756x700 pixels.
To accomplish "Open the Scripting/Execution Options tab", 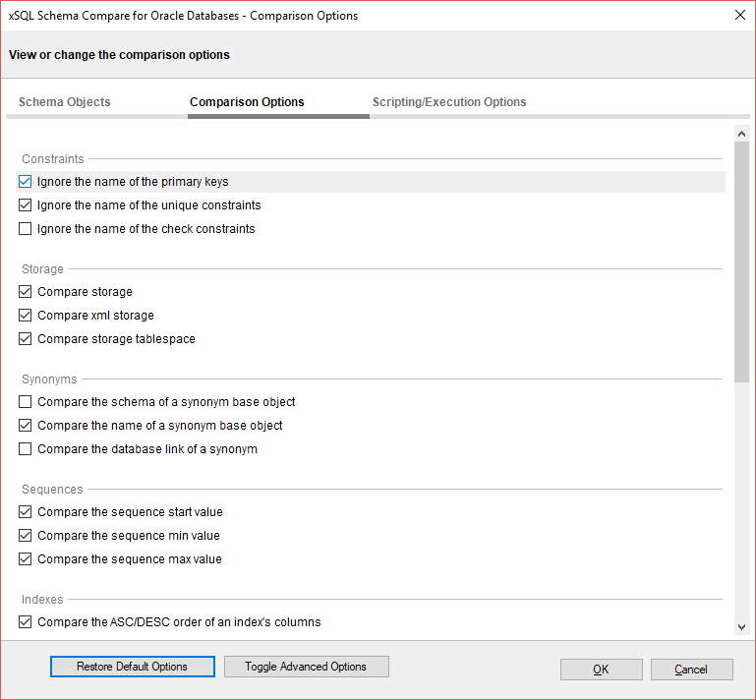I will point(449,102).
